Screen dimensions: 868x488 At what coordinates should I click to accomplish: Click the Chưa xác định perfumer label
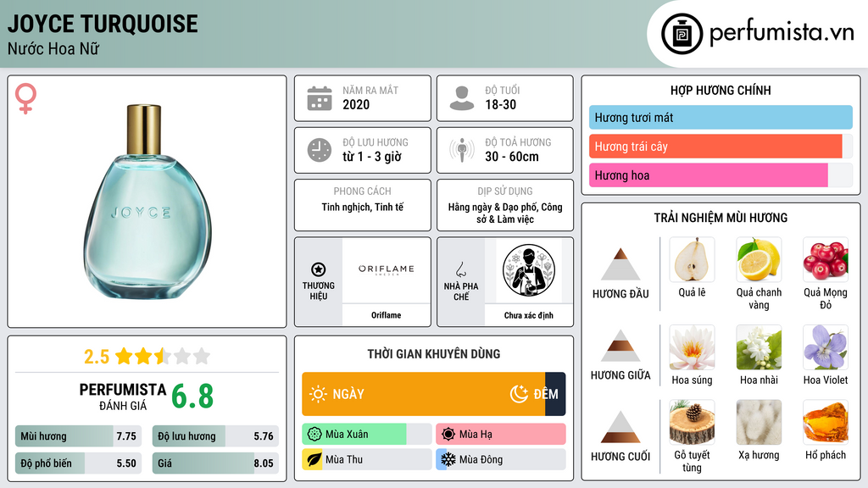(529, 315)
